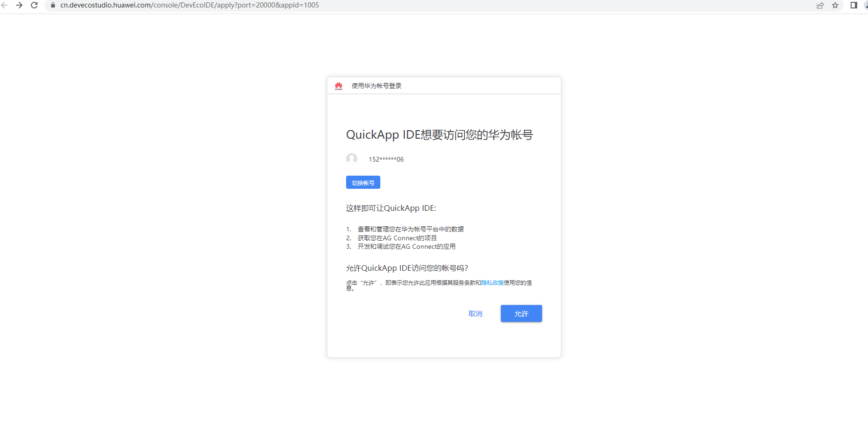Click the 切换帐号 switch account button

click(x=363, y=182)
